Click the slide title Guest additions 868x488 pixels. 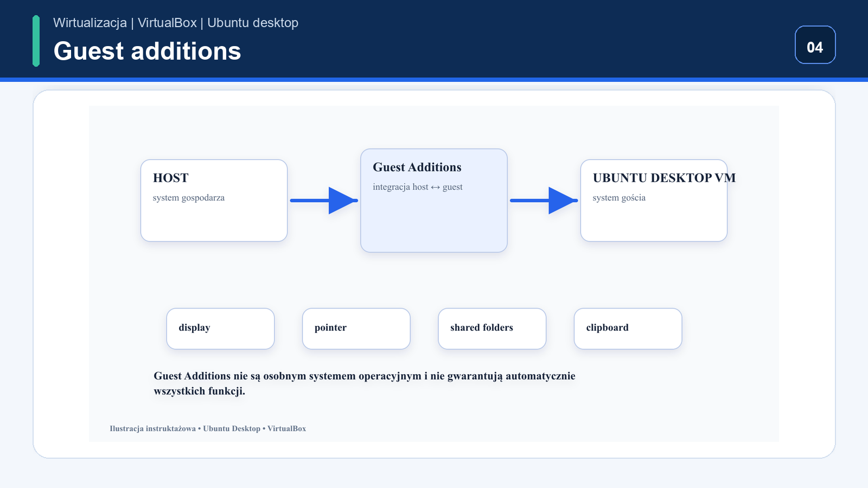(x=147, y=51)
